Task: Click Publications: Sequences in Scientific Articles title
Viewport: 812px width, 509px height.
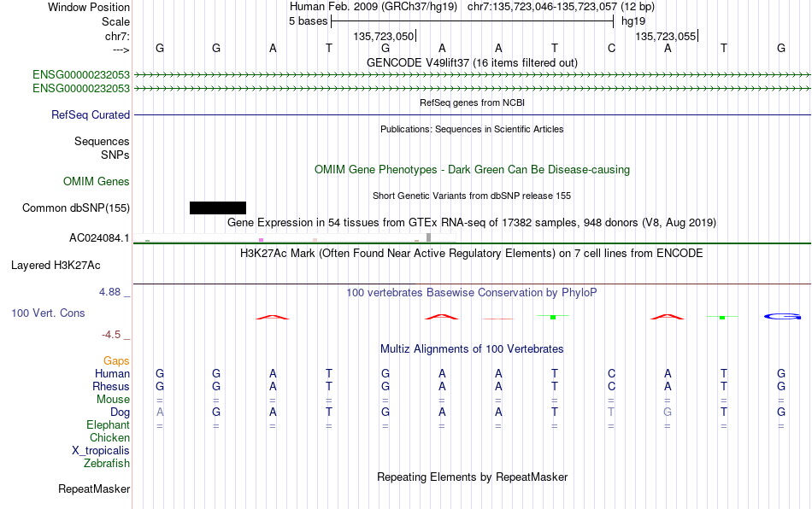Action: pyautogui.click(x=473, y=129)
